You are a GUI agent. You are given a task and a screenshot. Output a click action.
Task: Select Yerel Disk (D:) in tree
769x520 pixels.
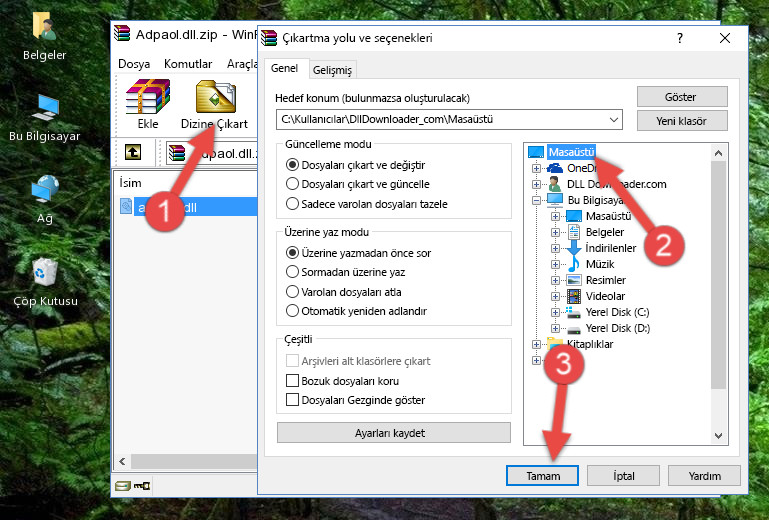(618, 328)
